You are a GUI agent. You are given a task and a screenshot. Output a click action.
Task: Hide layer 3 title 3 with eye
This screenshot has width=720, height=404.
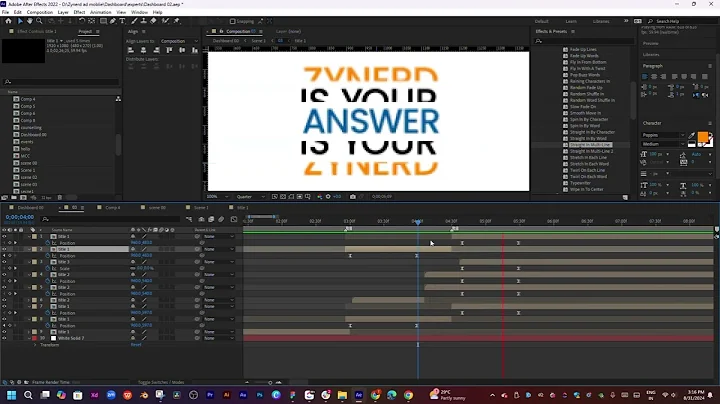click(x=4, y=262)
